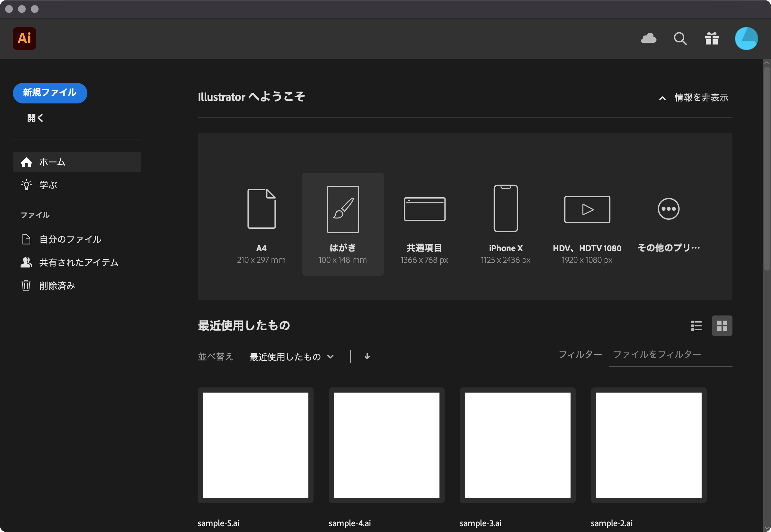Image resolution: width=771 pixels, height=532 pixels.
Task: Choose the iPhone X preset icon
Action: point(506,208)
